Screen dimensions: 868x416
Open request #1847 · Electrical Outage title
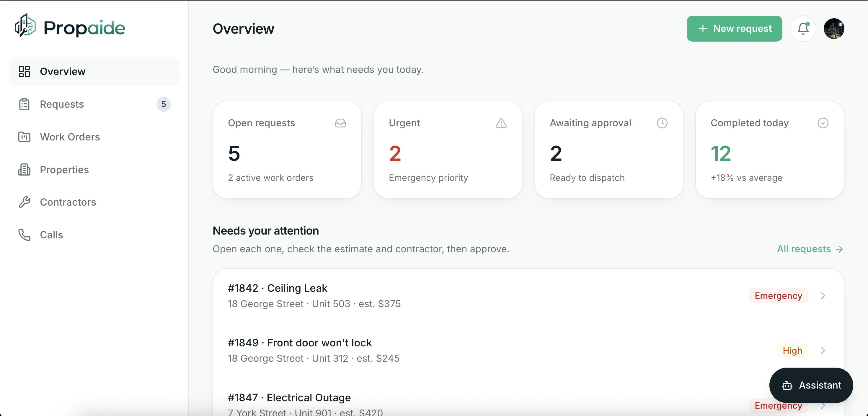[289, 398]
